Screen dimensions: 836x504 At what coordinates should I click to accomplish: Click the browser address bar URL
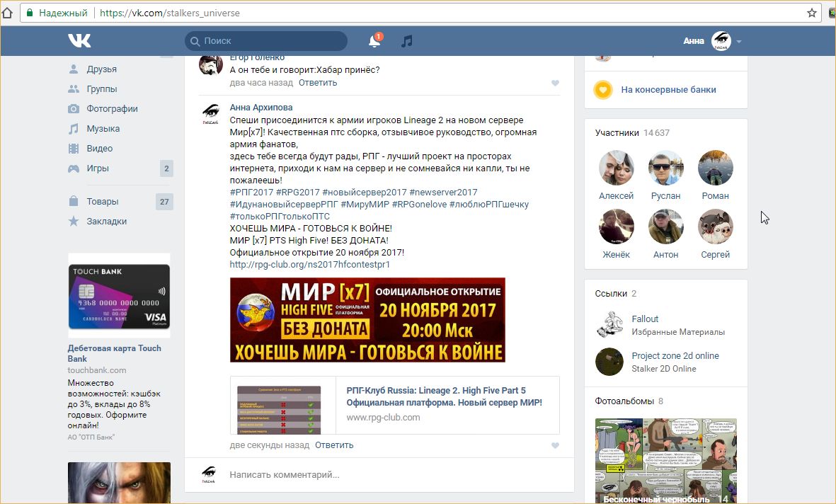pos(170,13)
